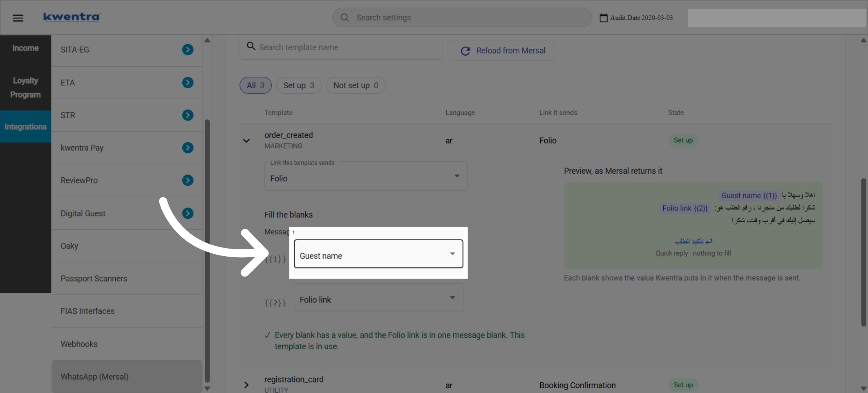Click the Guest name {{1}} preview chip
The height and width of the screenshot is (393, 868).
pos(749,196)
